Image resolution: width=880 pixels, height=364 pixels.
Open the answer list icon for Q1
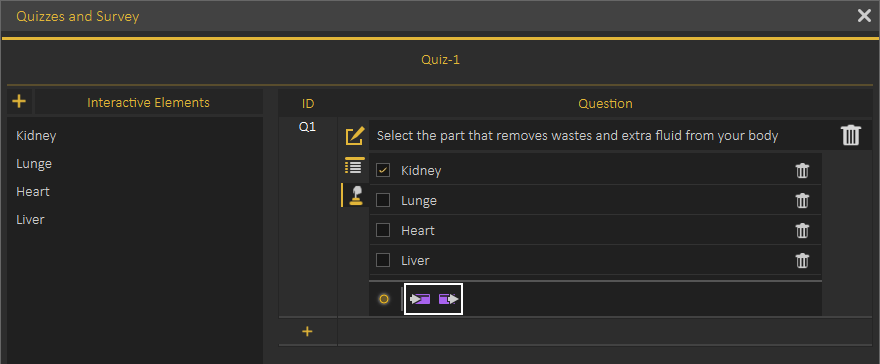coord(354,165)
